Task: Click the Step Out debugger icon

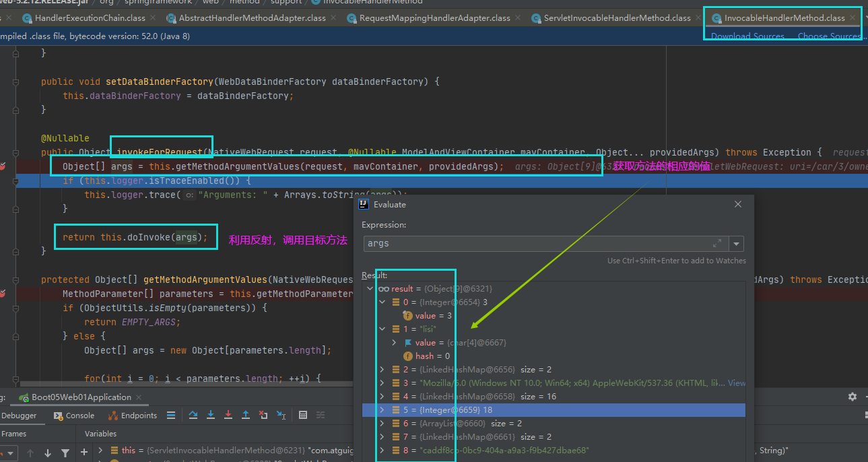Action: point(246,416)
